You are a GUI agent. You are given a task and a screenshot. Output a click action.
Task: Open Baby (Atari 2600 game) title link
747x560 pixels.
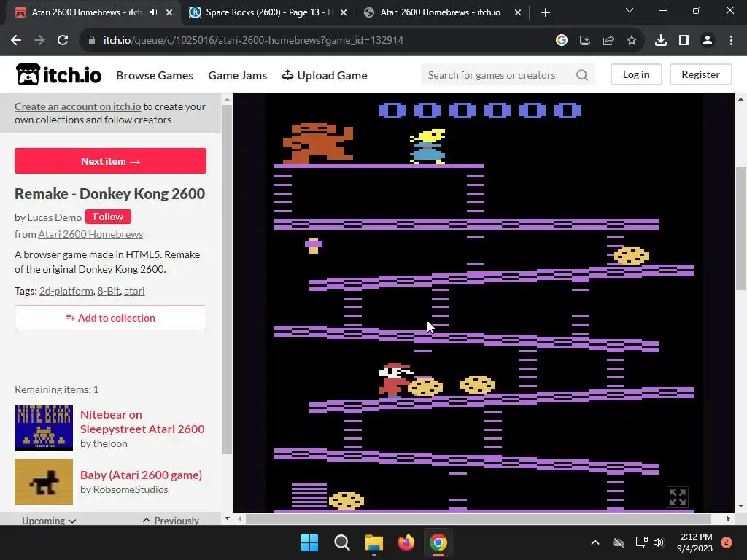point(141,475)
